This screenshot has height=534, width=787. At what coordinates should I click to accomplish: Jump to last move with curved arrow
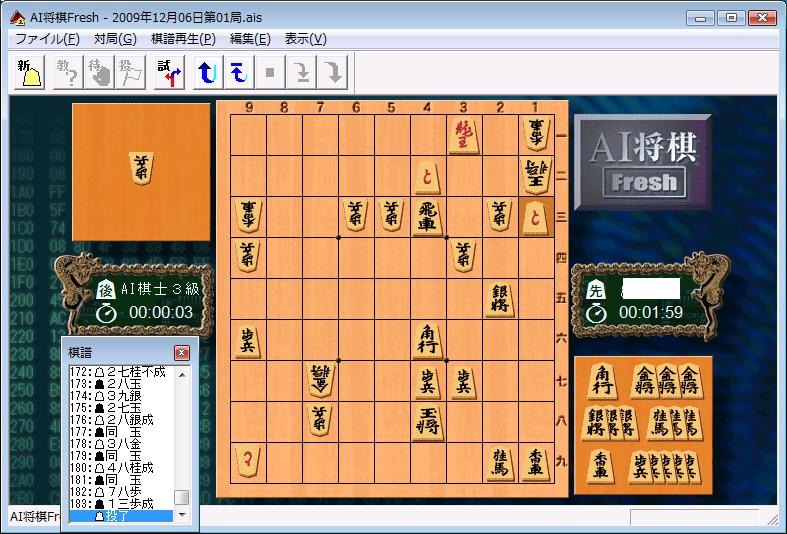click(x=332, y=73)
